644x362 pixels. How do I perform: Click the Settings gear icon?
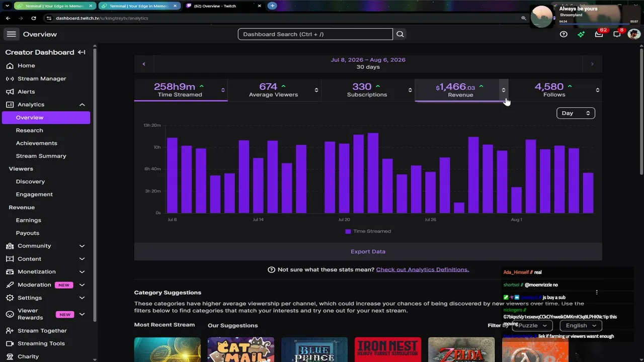click(x=10, y=298)
